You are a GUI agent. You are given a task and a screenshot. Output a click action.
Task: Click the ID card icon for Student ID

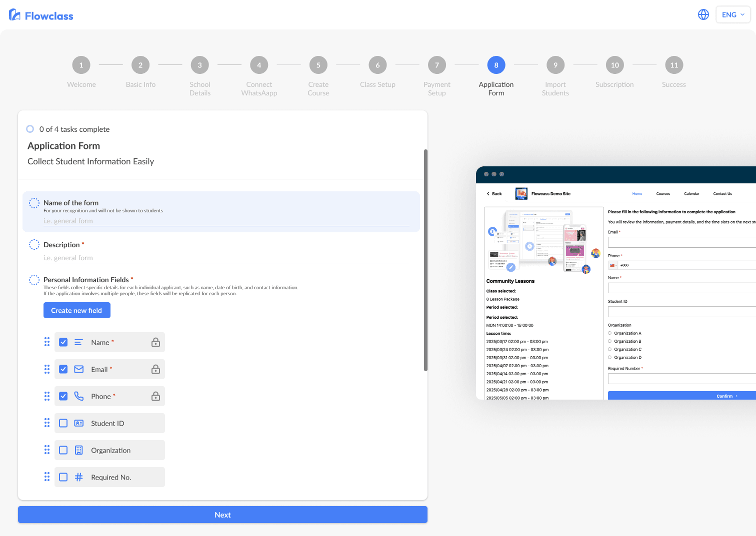pyautogui.click(x=79, y=423)
